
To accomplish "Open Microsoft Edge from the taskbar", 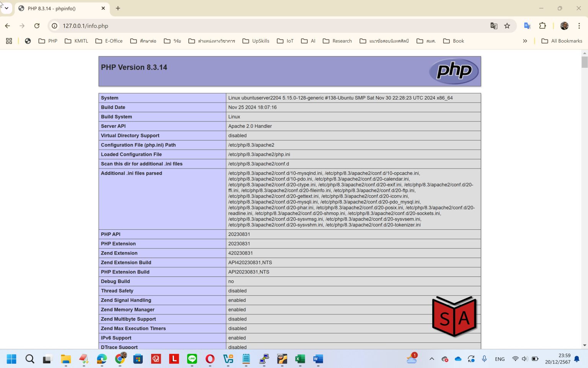I will click(x=101, y=359).
